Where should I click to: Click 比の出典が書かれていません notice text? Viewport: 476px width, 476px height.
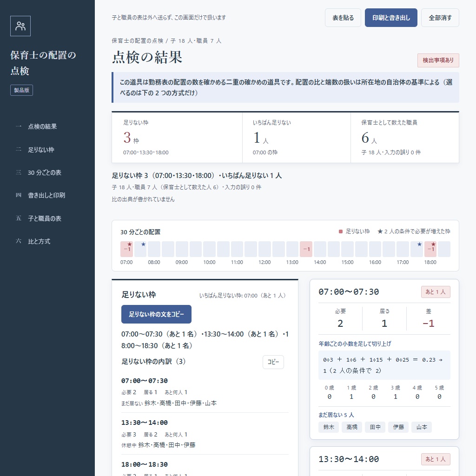tap(143, 199)
